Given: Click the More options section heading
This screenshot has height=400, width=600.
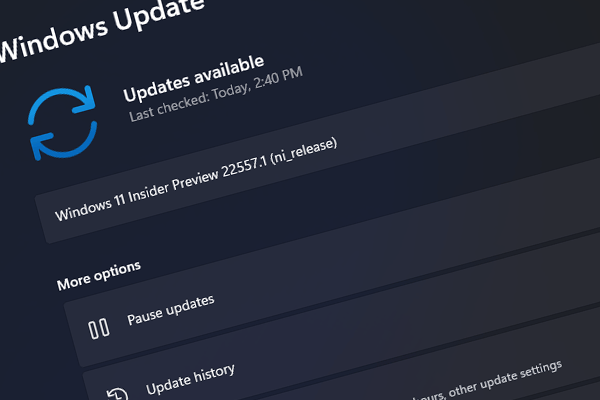Looking at the screenshot, I should pyautogui.click(x=99, y=276).
